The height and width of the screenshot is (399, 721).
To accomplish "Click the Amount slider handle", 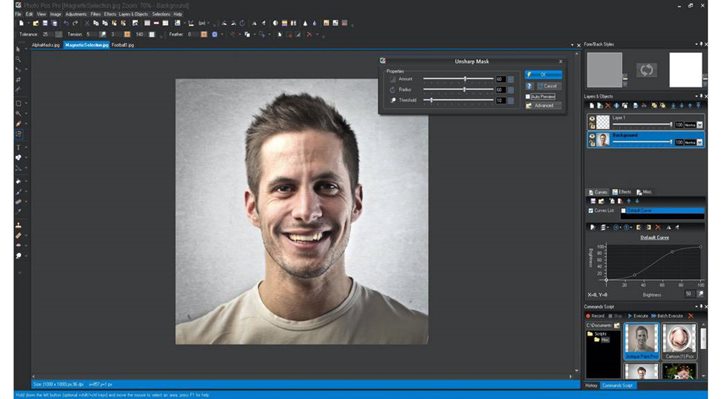I will 465,79.
